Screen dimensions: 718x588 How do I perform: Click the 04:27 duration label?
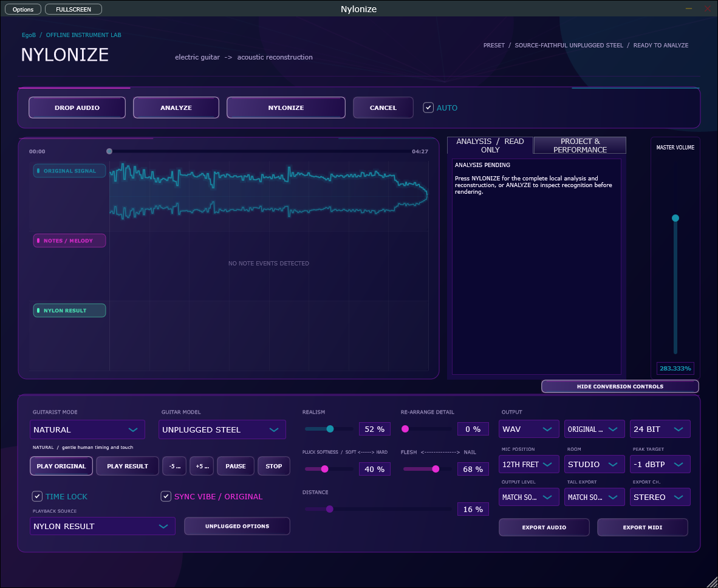click(x=420, y=151)
